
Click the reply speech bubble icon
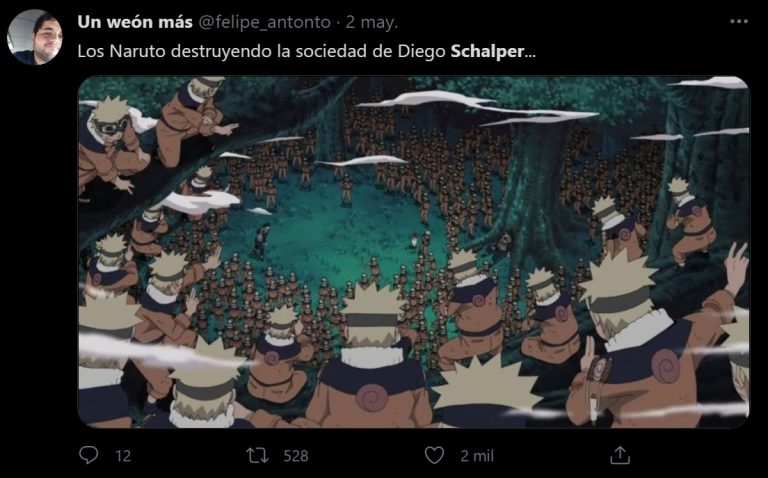coord(89,455)
